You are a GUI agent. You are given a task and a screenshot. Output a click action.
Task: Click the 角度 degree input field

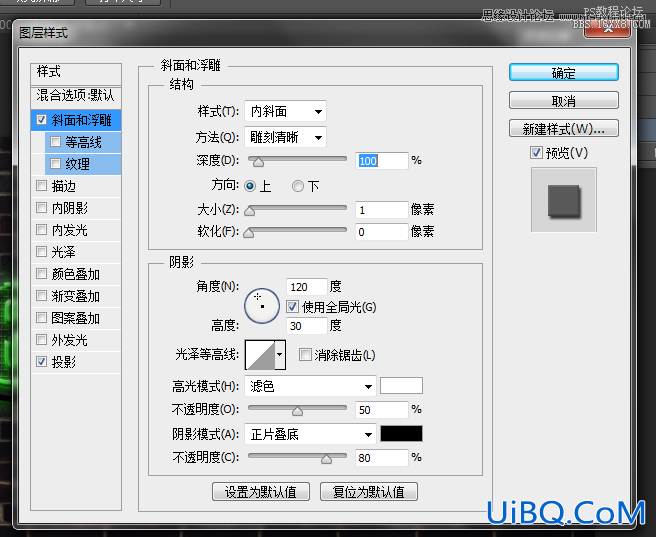[306, 287]
